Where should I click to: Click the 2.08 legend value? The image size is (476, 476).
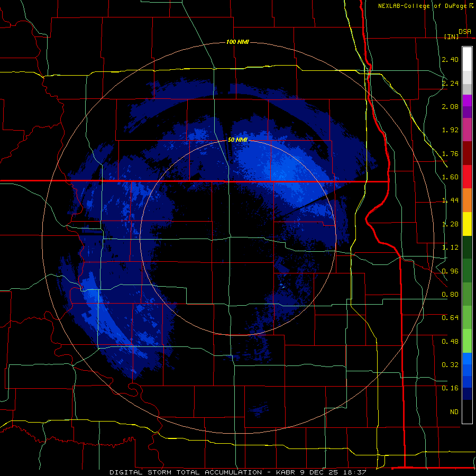(450, 106)
